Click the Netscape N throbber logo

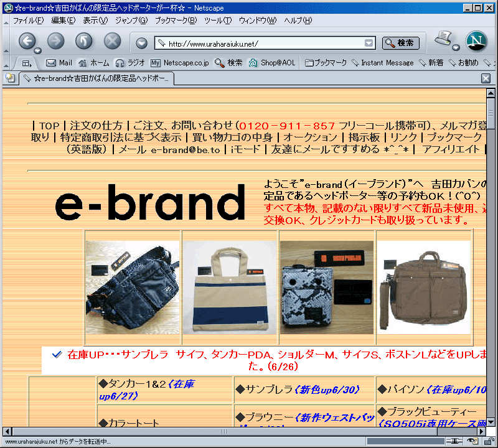click(x=476, y=41)
